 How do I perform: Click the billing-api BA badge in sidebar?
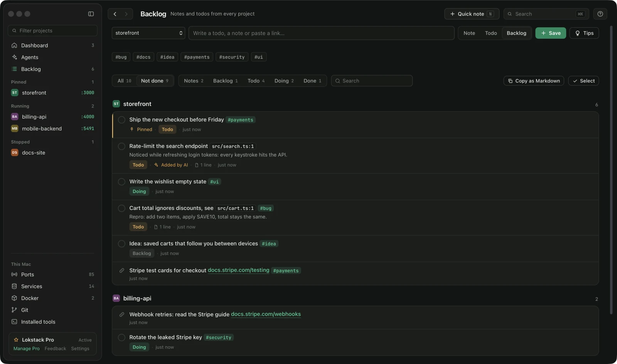pos(15,117)
